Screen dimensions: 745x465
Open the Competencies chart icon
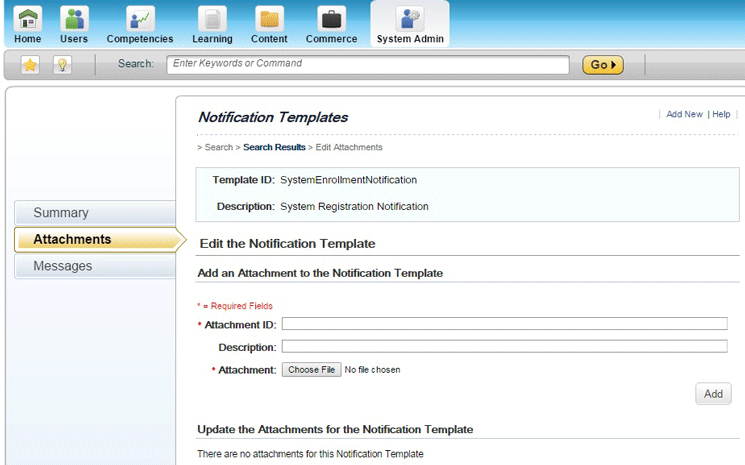coord(140,19)
